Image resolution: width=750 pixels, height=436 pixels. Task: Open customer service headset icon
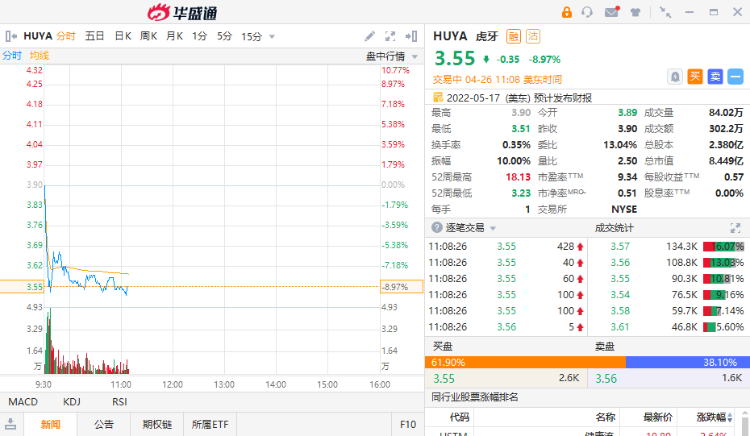(588, 12)
